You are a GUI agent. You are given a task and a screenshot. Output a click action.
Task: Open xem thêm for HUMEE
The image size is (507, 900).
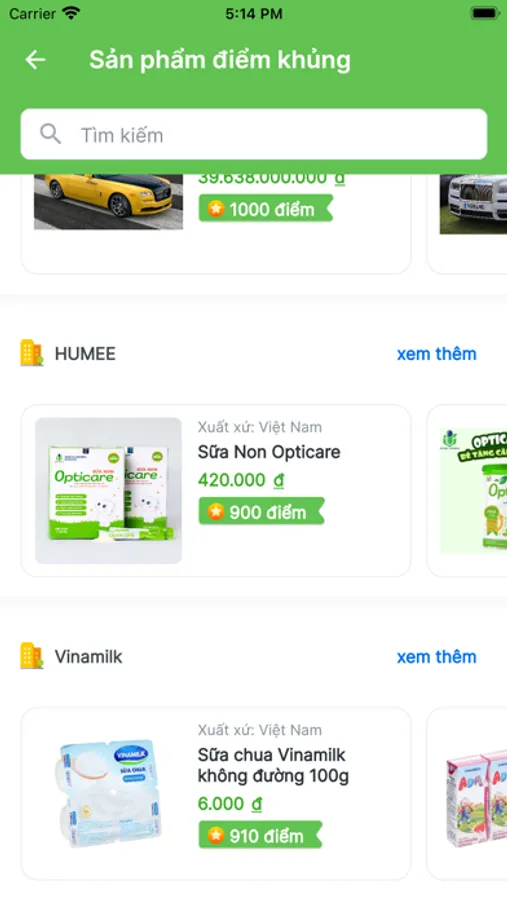pos(436,354)
